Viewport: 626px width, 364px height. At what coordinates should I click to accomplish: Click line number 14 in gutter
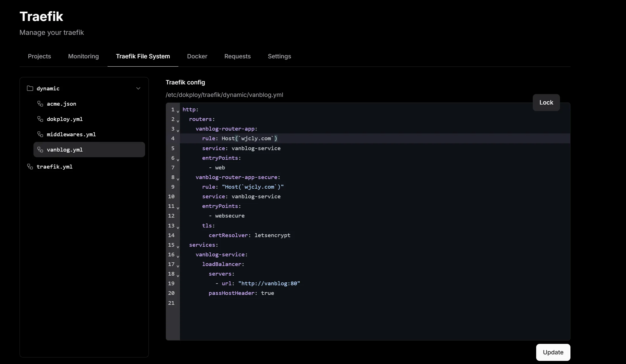tap(171, 235)
